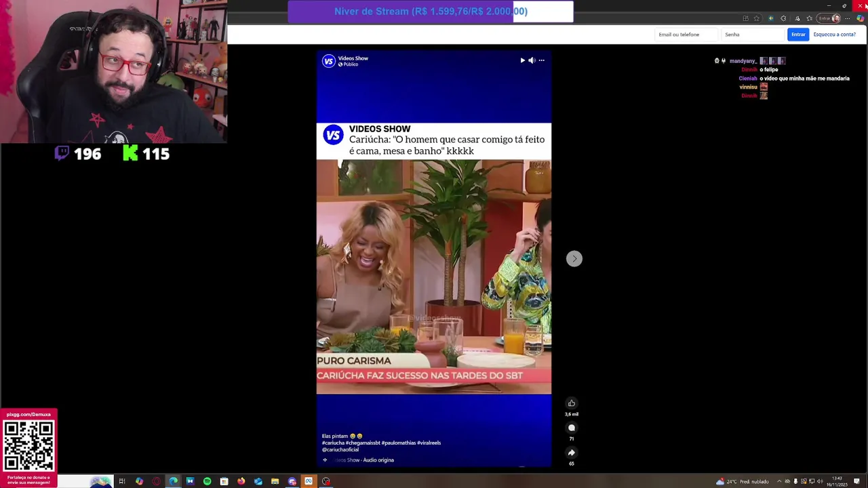Open Microsoft Store from the taskbar
868x488 pixels.
[x=224, y=481]
